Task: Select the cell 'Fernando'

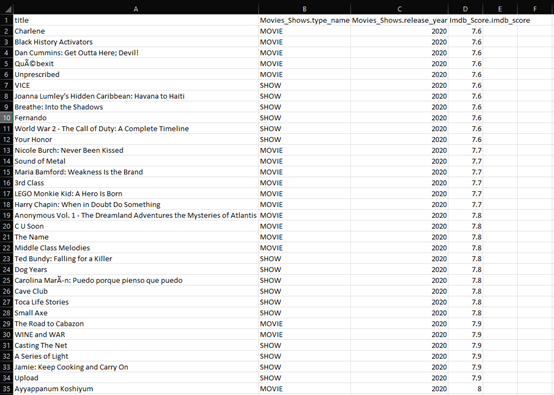Action: [x=136, y=118]
